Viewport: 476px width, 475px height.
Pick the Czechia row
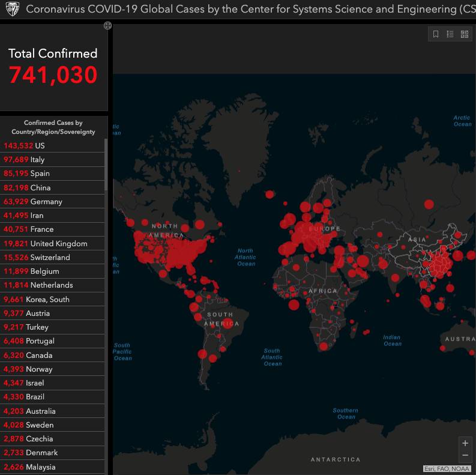(52, 439)
